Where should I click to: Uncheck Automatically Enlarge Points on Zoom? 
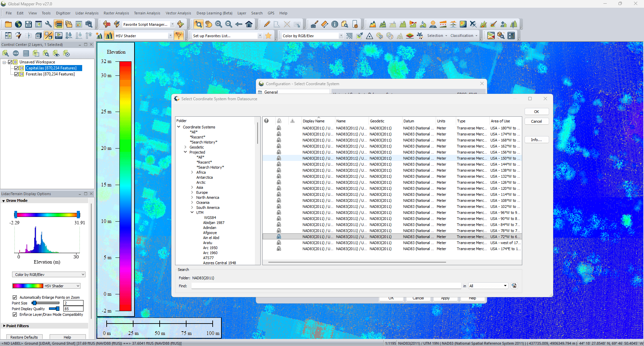[15, 297]
